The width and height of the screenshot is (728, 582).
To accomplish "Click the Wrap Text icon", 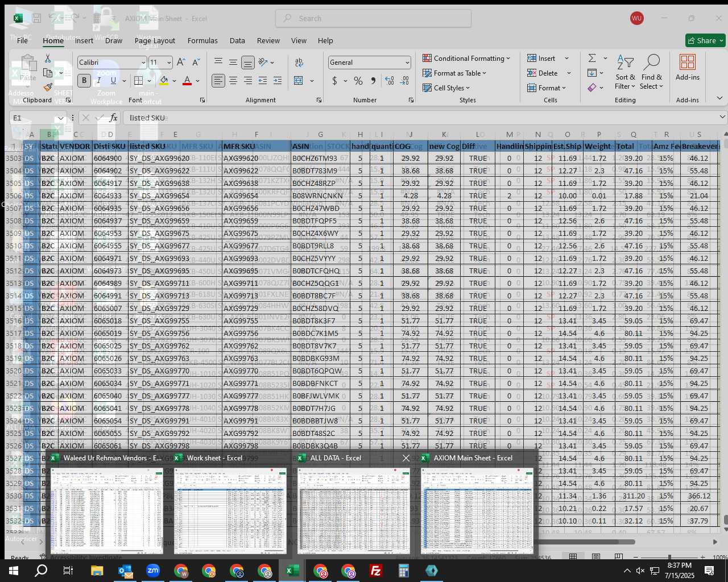I will click(299, 63).
